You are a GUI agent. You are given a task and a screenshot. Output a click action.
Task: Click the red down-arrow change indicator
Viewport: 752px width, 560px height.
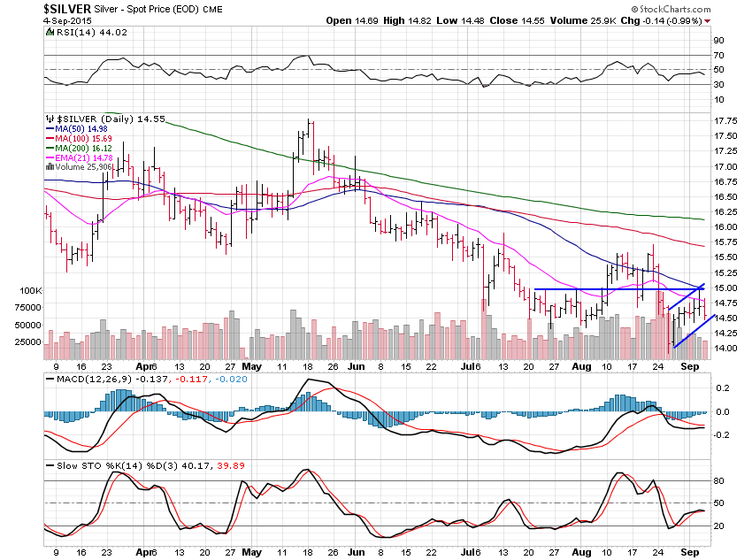coord(708,21)
